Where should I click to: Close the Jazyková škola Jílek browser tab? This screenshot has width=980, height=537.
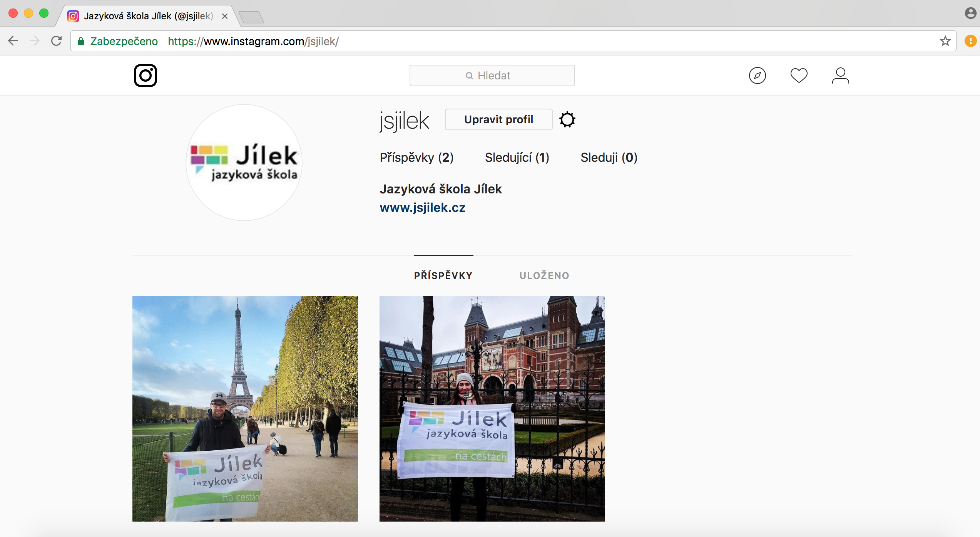coord(225,16)
